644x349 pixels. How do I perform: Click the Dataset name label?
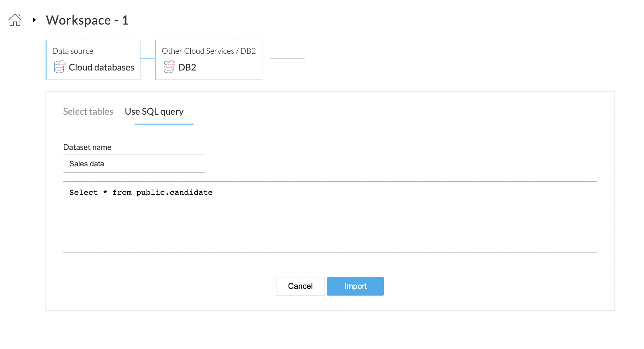coord(87,147)
